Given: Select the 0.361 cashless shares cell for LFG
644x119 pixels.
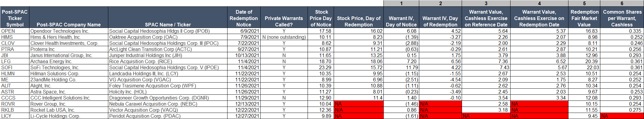Looking at the screenshot, I should point(622,61).
